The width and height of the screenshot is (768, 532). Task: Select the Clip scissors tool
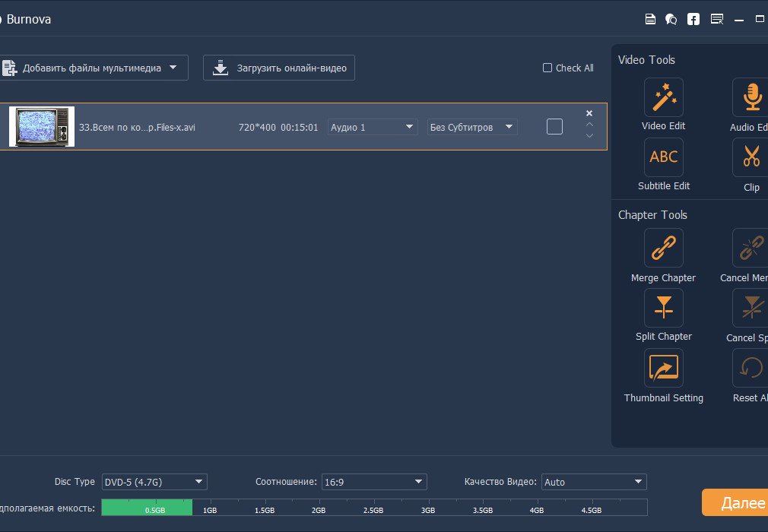pos(751,157)
